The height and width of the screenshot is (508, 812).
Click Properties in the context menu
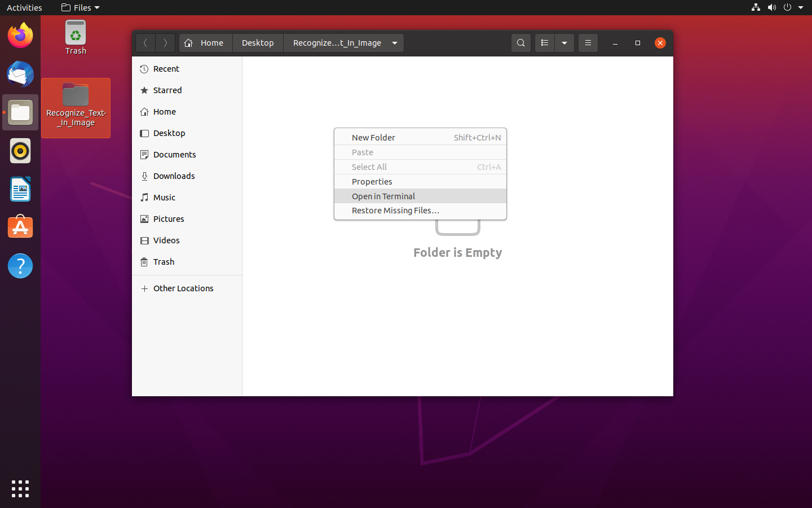click(x=372, y=182)
